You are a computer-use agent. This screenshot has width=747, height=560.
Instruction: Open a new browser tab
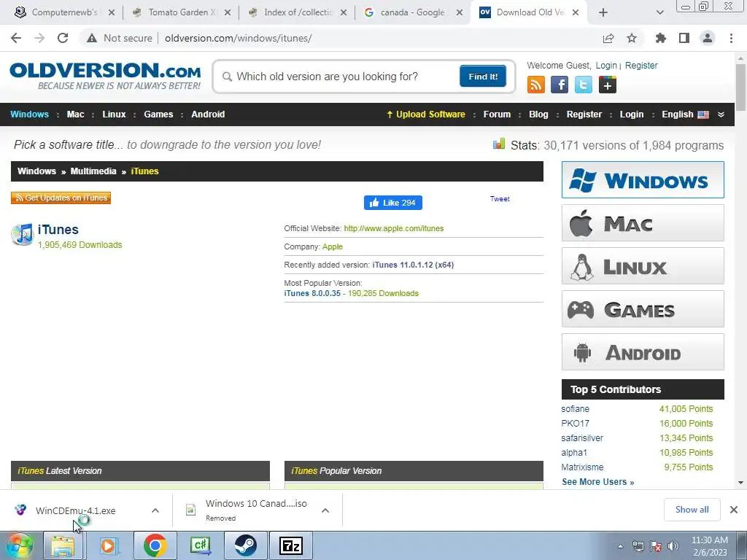603,12
